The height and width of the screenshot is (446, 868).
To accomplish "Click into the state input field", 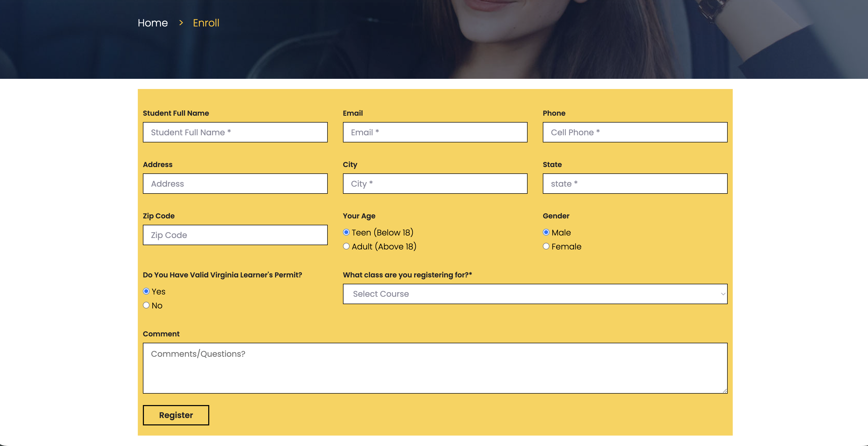I will (635, 184).
